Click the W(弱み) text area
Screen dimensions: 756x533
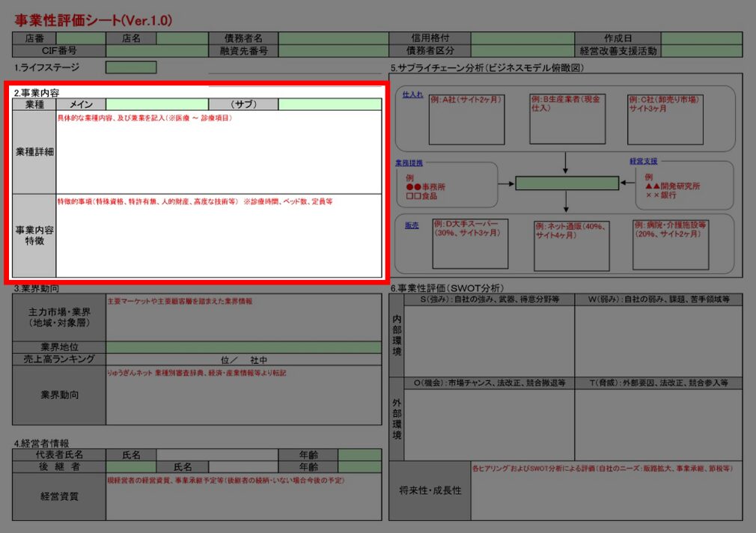click(659, 341)
